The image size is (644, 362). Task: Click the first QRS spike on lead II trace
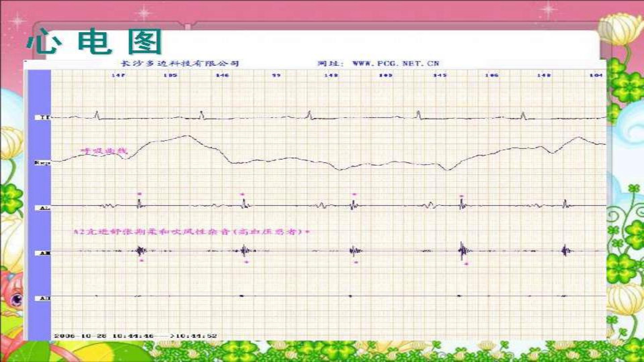97,115
